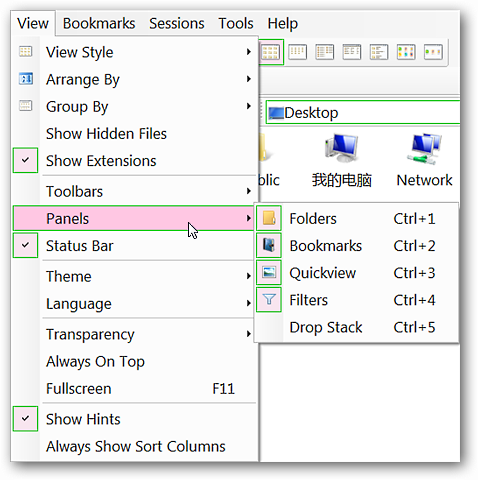Click the Filters funnel icon
This screenshot has height=480, width=478.
tap(269, 300)
